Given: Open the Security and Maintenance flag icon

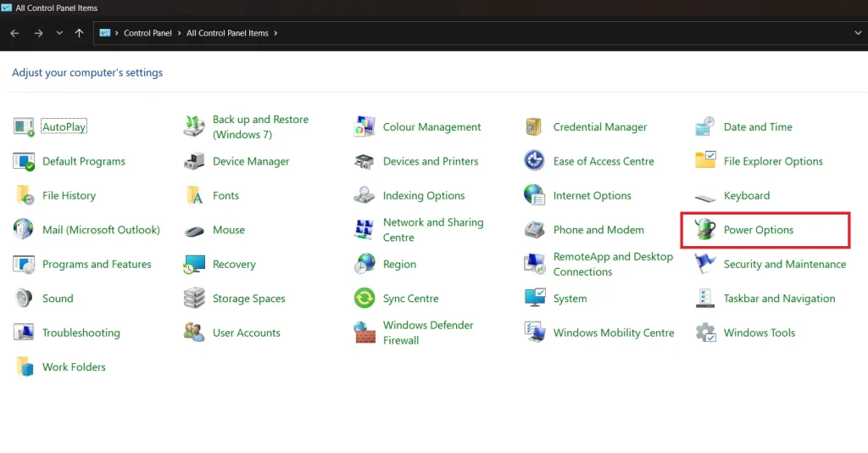Looking at the screenshot, I should pyautogui.click(x=705, y=264).
